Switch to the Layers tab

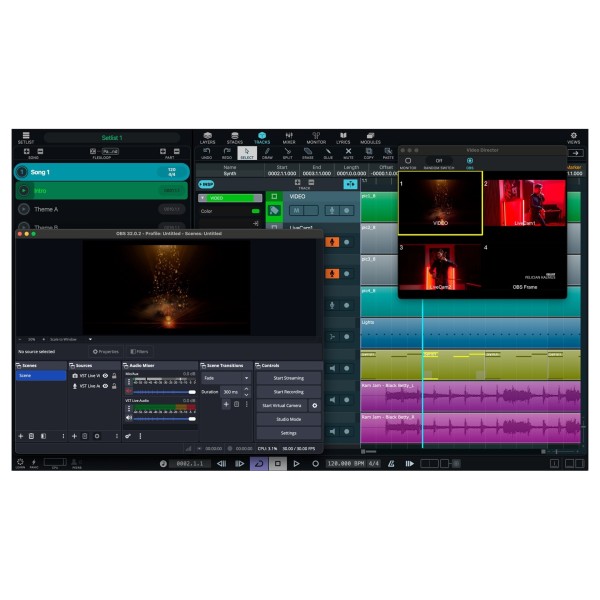207,138
